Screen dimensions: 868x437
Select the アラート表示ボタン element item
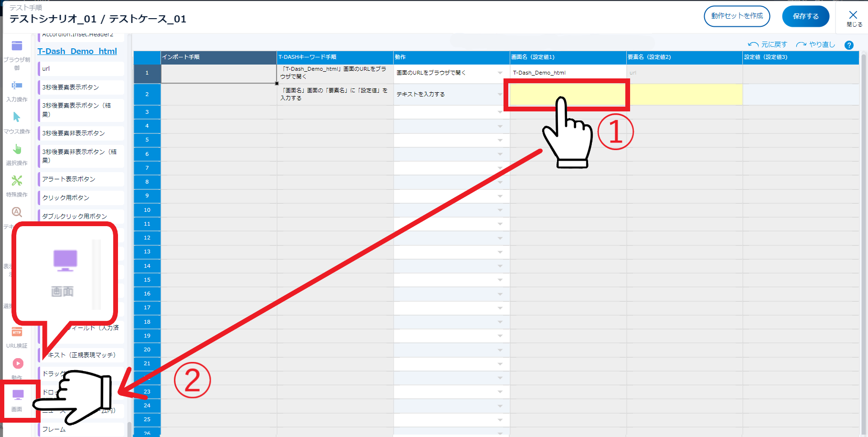[x=69, y=179]
